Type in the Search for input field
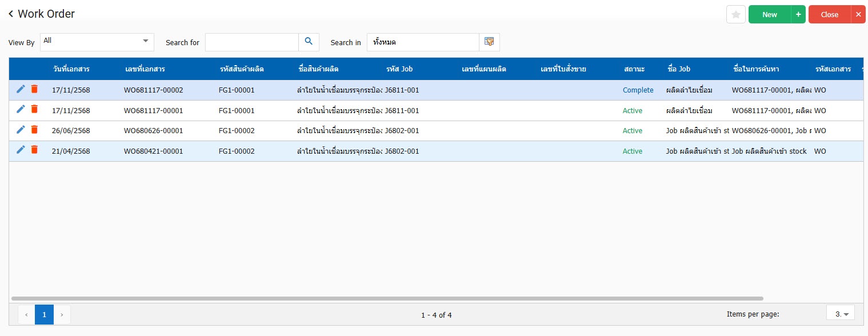This screenshot has width=868, height=336. tap(251, 42)
